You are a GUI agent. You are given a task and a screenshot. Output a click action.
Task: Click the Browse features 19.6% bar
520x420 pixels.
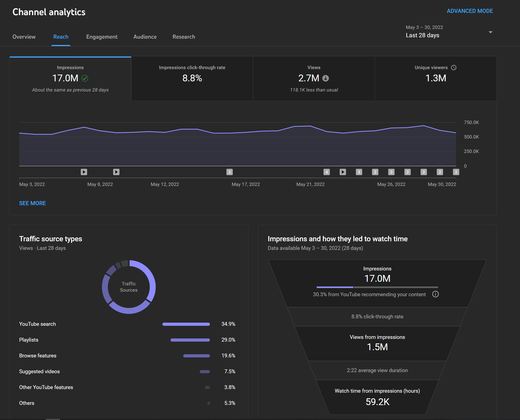point(196,356)
